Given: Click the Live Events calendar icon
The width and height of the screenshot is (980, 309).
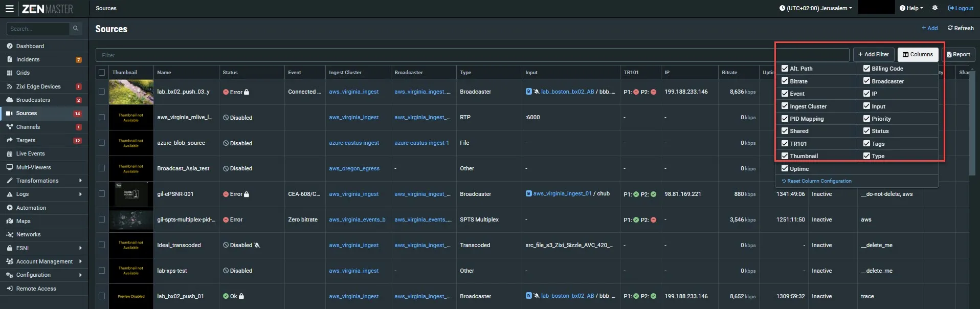Looking at the screenshot, I should click(10, 153).
